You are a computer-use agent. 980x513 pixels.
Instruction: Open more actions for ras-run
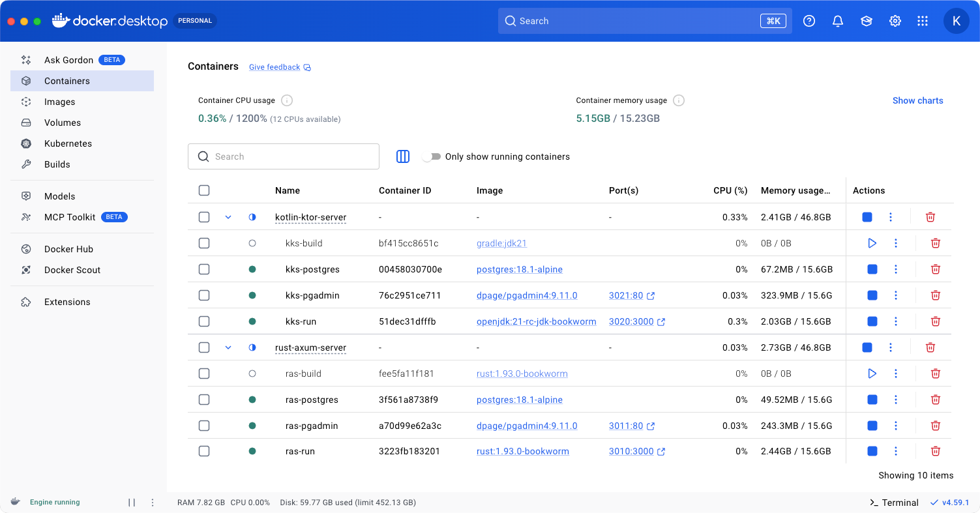896,451
